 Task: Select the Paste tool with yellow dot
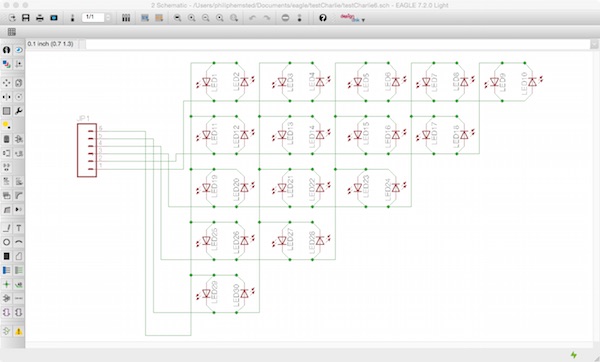click(7, 125)
